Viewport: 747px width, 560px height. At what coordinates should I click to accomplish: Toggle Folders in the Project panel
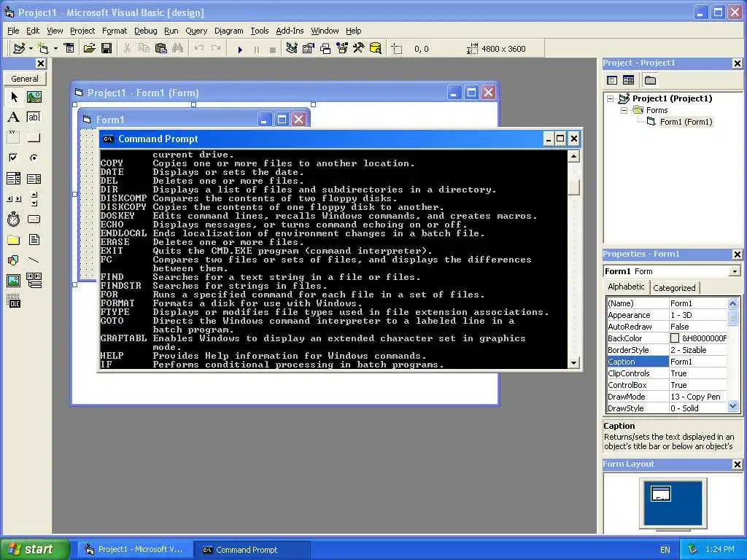(x=650, y=80)
